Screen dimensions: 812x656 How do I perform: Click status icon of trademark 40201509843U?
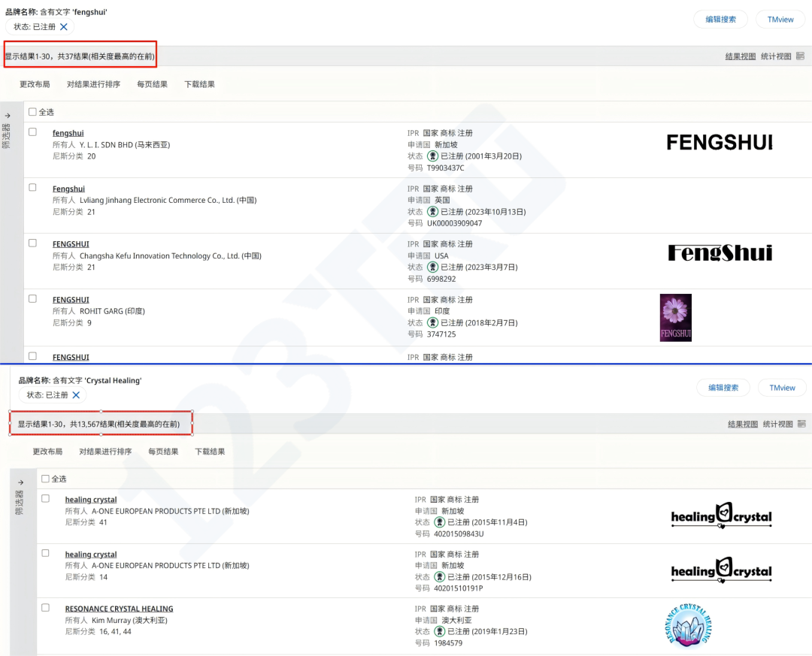point(440,522)
